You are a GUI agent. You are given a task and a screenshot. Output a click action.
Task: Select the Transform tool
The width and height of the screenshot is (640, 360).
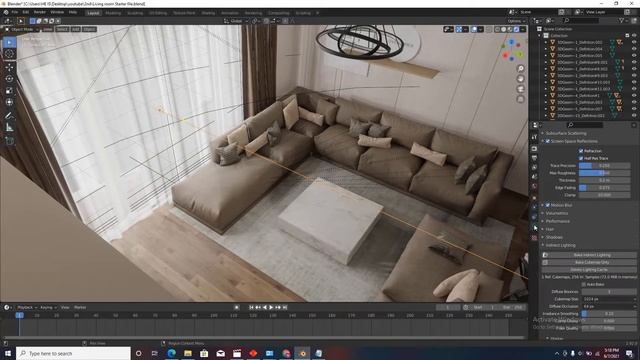(x=9, y=102)
